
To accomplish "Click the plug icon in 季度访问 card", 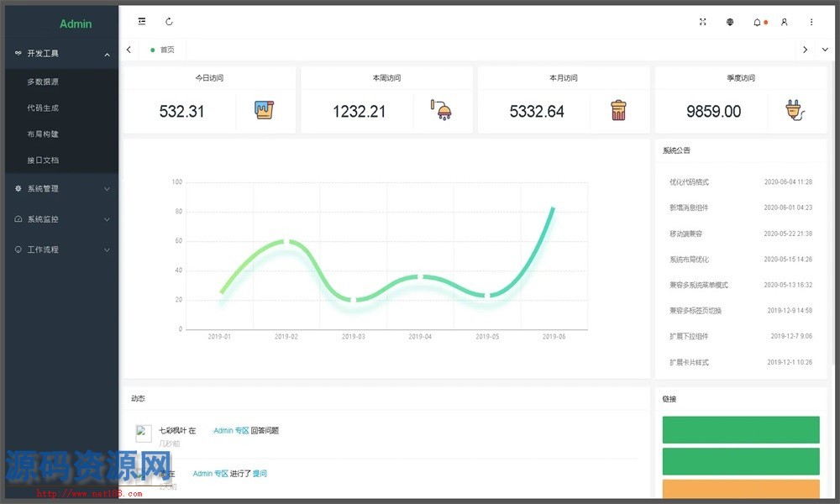I will (795, 110).
